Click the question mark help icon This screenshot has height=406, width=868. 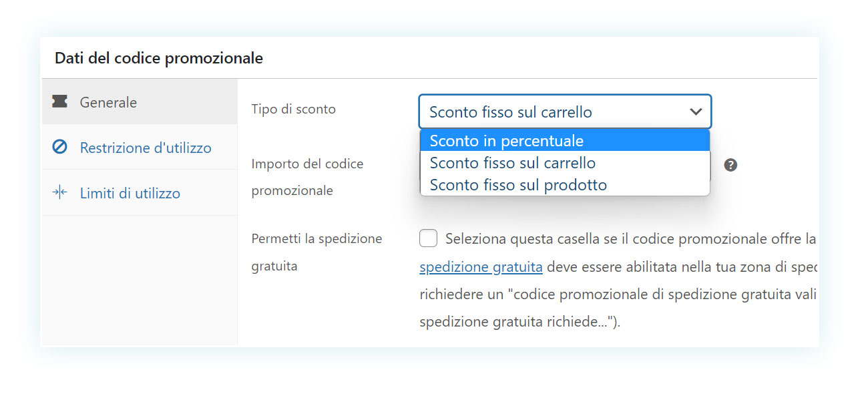click(x=730, y=165)
